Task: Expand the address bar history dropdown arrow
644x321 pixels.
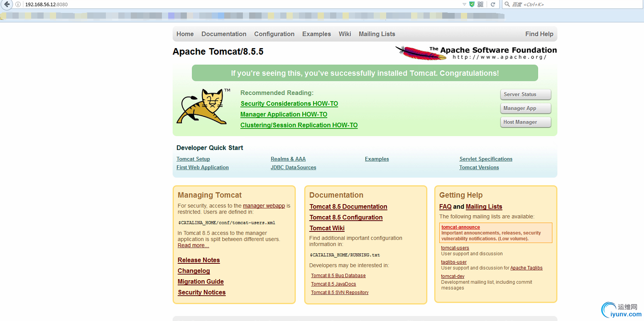Action: pos(464,4)
